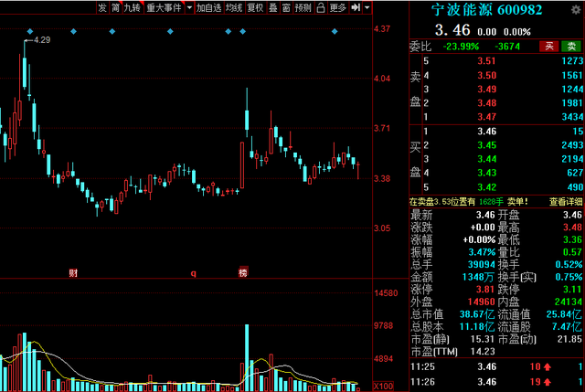Select the buy level 2 price 3.45
Screen dimensions: 585x392
point(487,145)
